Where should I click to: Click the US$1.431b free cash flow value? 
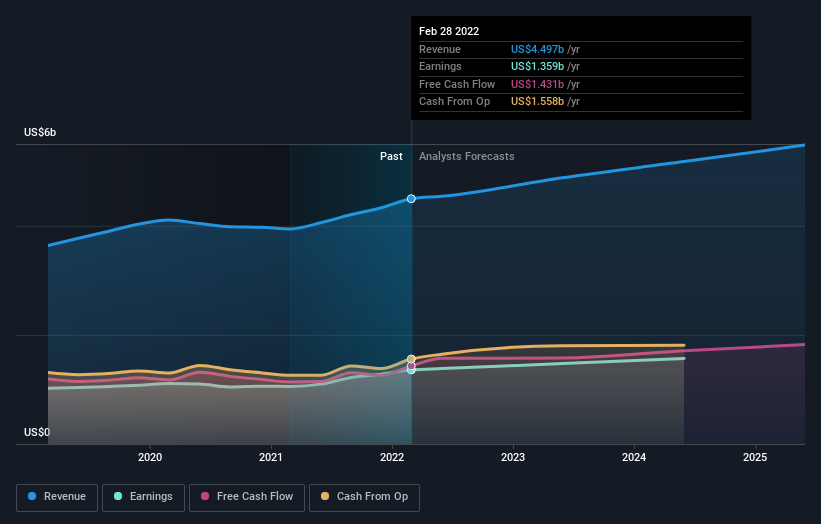click(537, 84)
